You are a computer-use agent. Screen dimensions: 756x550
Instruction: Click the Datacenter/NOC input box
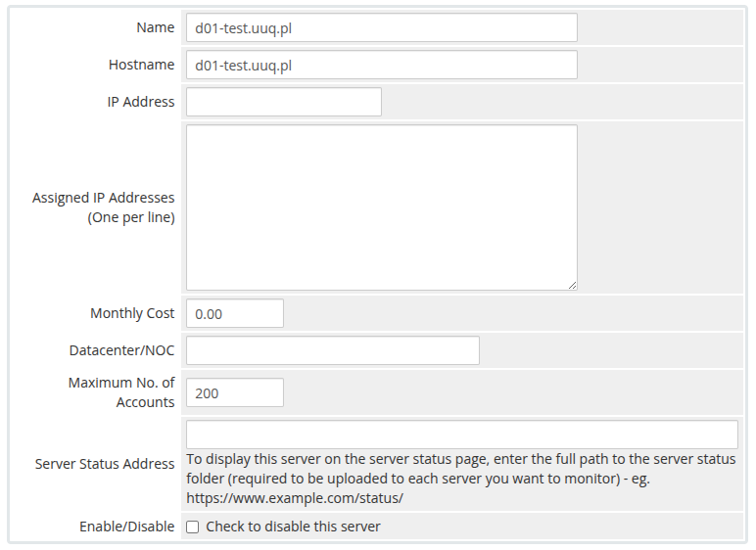(x=332, y=350)
